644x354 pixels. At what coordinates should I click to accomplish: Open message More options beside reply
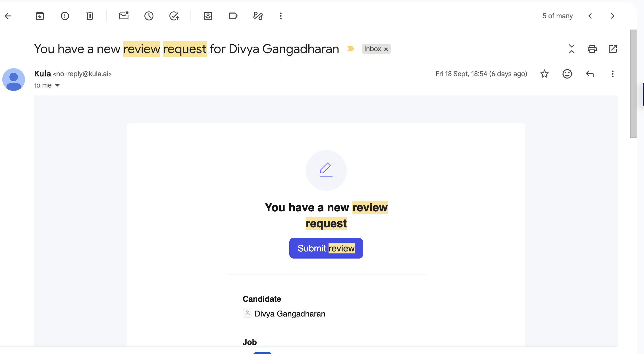(613, 74)
